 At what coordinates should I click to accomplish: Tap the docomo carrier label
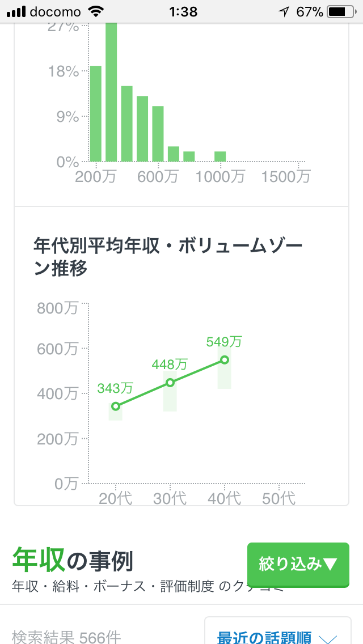pos(56,12)
